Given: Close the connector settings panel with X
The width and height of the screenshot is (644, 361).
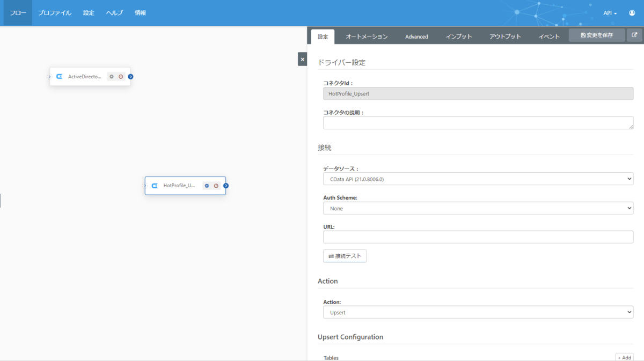Looking at the screenshot, I should (x=302, y=59).
